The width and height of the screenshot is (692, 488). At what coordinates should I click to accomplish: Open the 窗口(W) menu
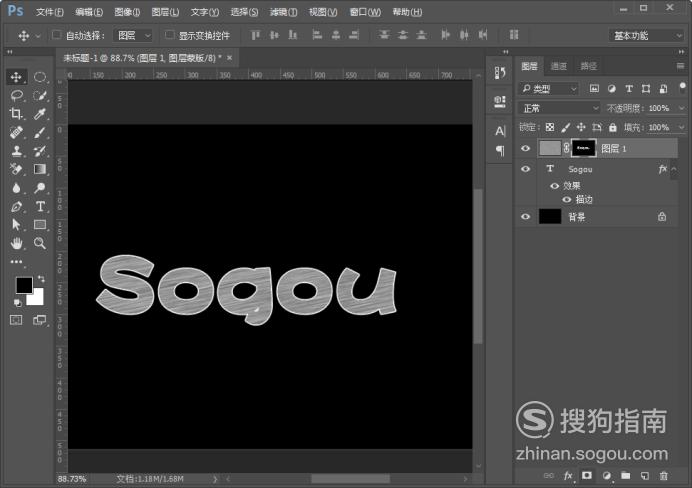[365, 12]
